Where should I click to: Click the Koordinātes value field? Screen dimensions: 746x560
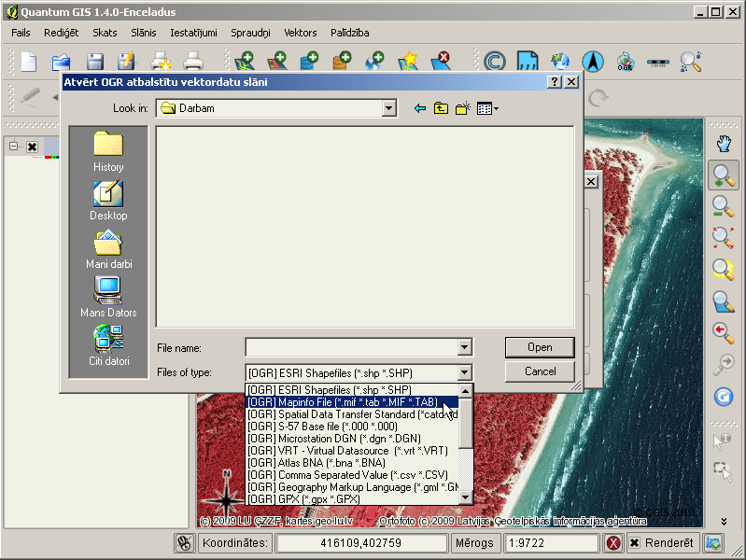click(360, 543)
